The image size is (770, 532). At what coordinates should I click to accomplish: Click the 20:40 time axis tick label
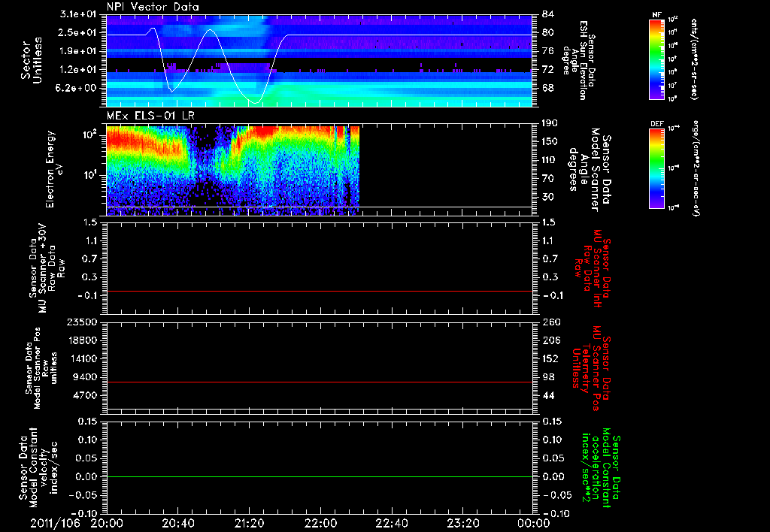[177, 522]
